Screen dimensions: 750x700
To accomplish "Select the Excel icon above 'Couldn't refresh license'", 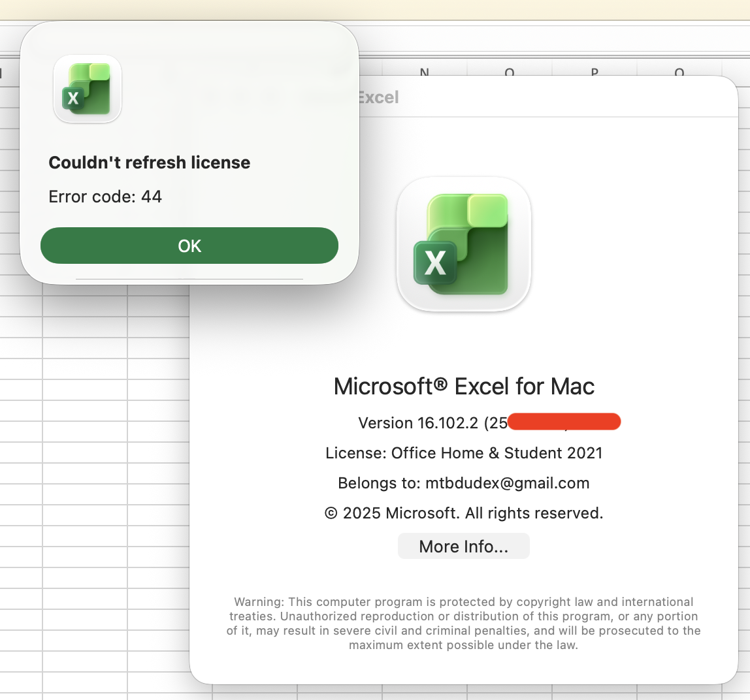I will 87,88.
